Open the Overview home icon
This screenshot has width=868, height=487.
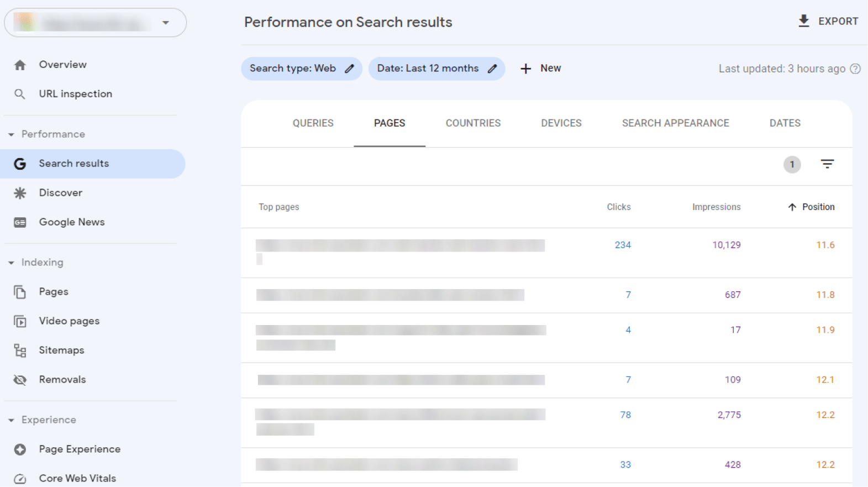(x=20, y=65)
